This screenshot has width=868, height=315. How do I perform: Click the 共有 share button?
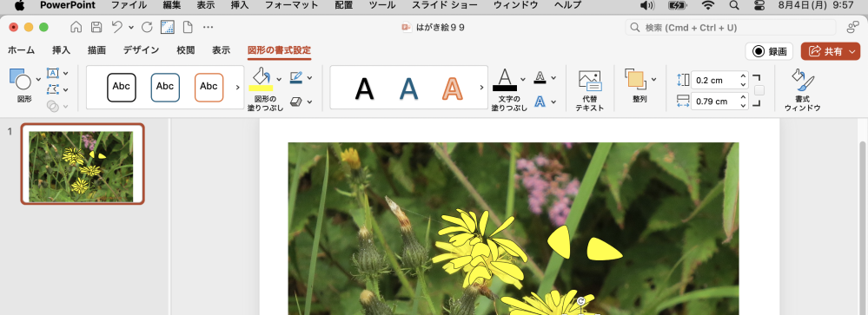tap(831, 51)
